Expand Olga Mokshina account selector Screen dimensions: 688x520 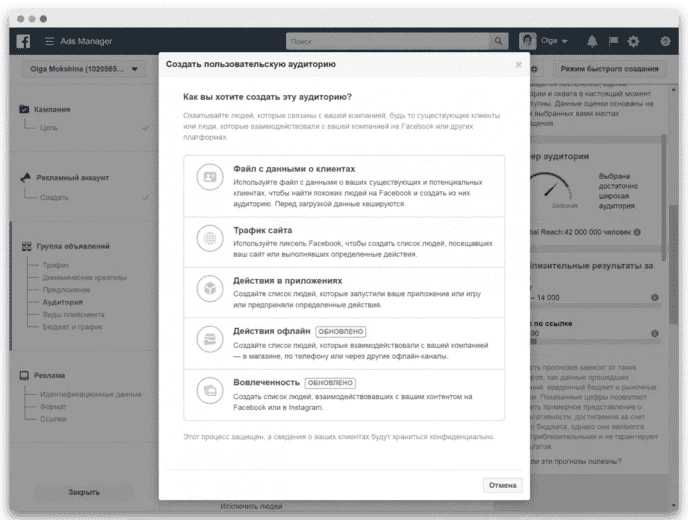point(84,69)
